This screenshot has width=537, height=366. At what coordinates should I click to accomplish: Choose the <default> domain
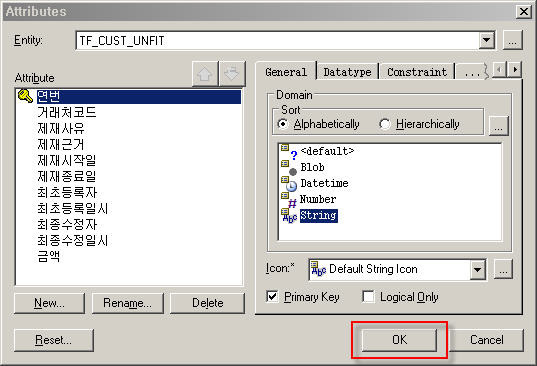[327, 151]
